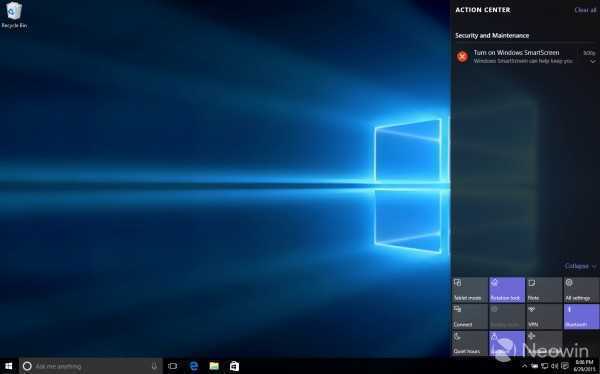Toggle the highlighted Location quick action tile
This screenshot has width=600, height=374.
[507, 343]
